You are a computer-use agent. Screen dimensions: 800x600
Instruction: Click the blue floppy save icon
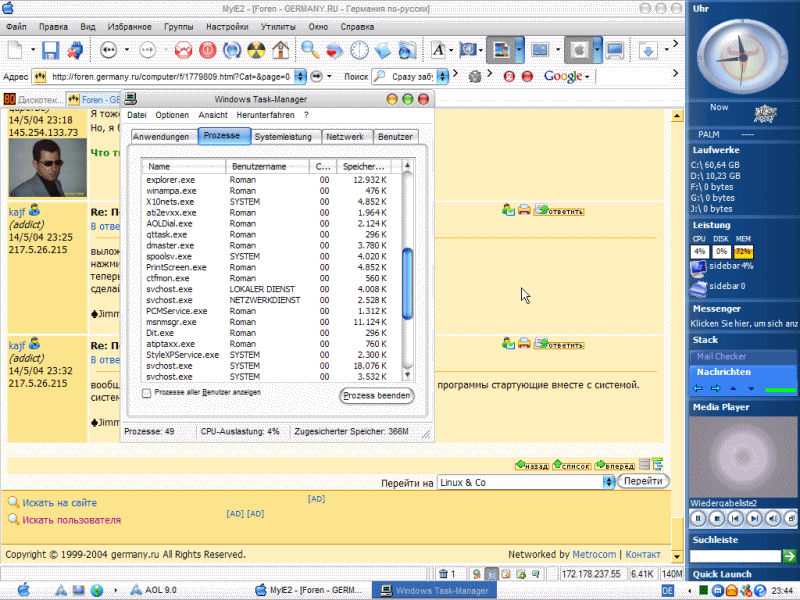coord(50,50)
